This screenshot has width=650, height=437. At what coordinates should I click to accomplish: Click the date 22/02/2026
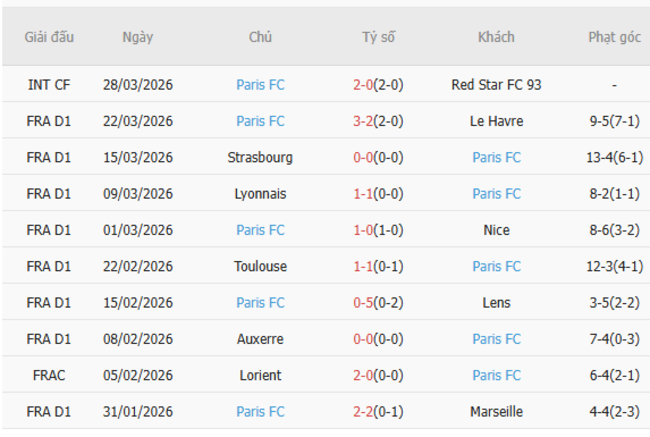click(138, 266)
